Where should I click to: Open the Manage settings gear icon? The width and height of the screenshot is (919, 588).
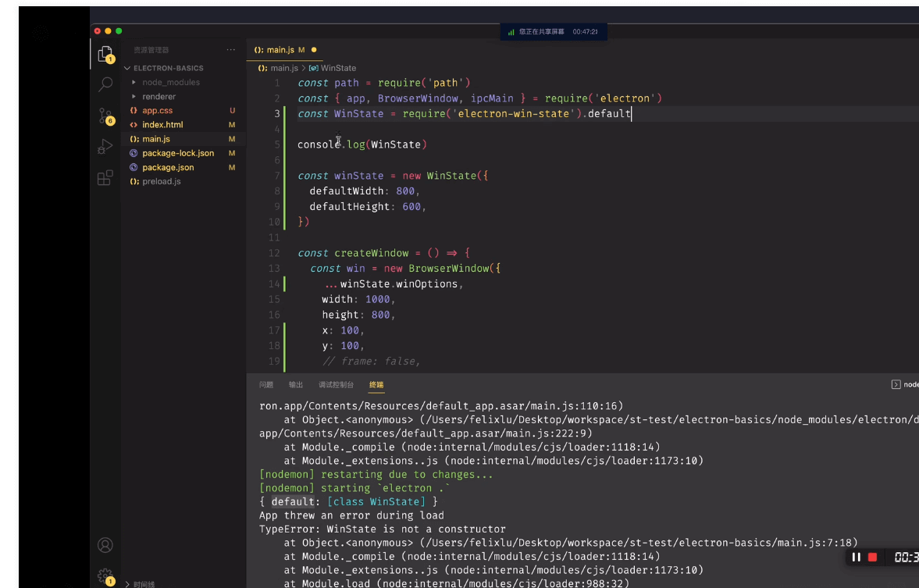click(105, 576)
